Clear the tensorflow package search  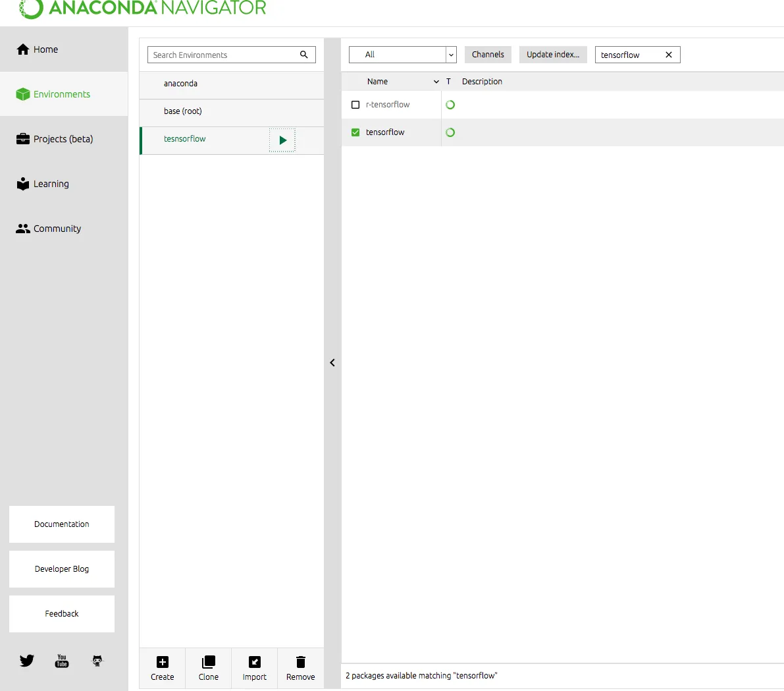669,55
